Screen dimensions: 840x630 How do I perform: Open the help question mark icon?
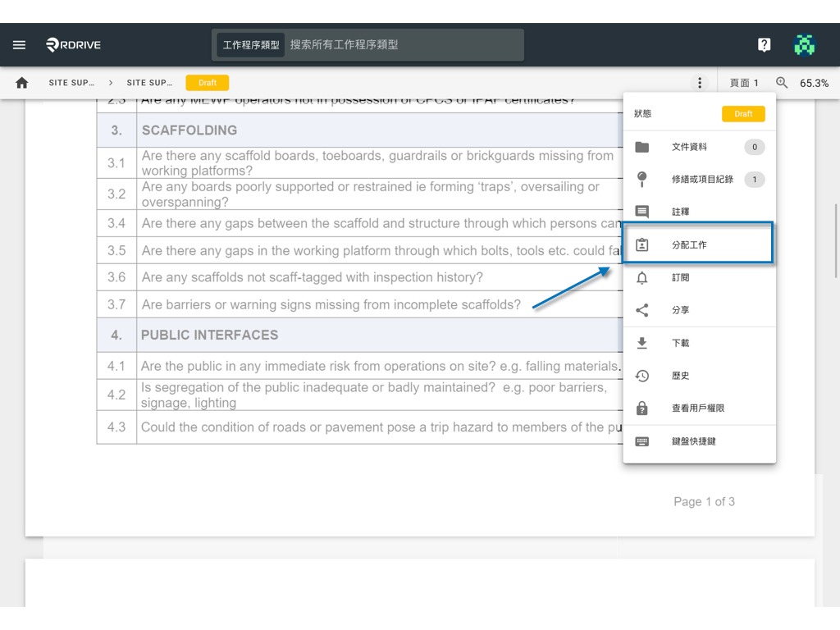click(764, 45)
